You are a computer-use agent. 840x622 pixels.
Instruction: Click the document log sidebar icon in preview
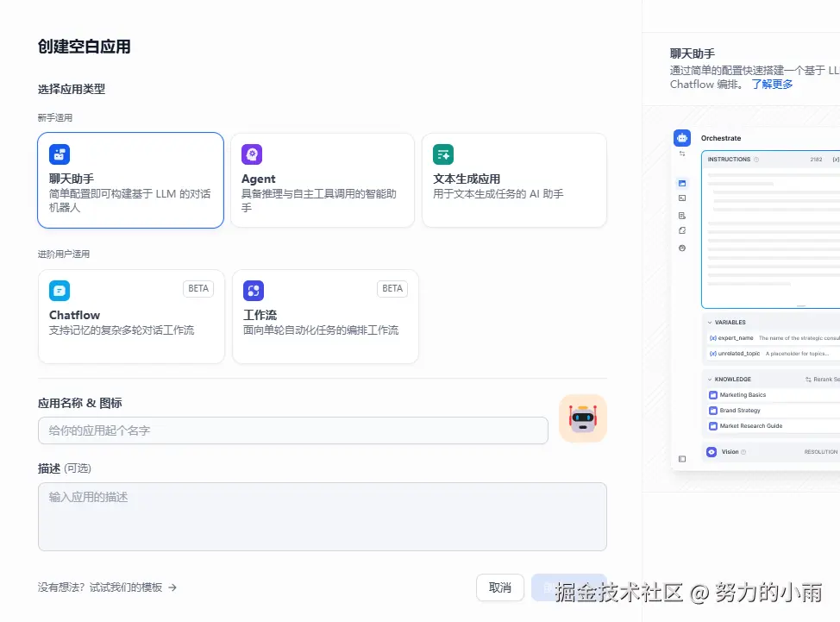coord(682,216)
